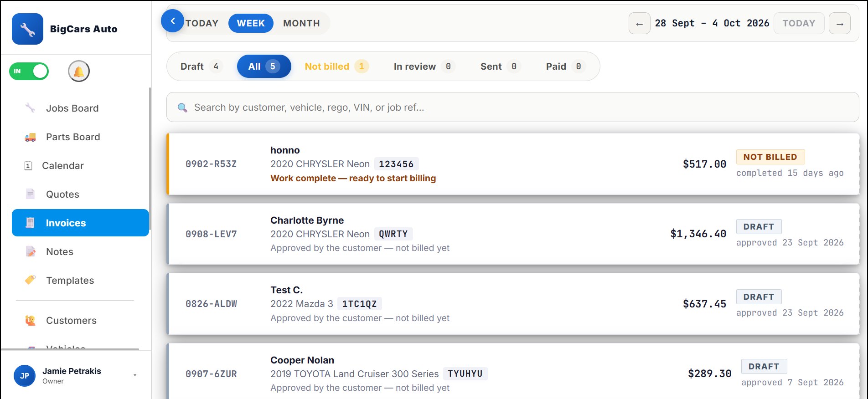
Task: Open Jobs Board wrench icon
Action: pos(30,108)
